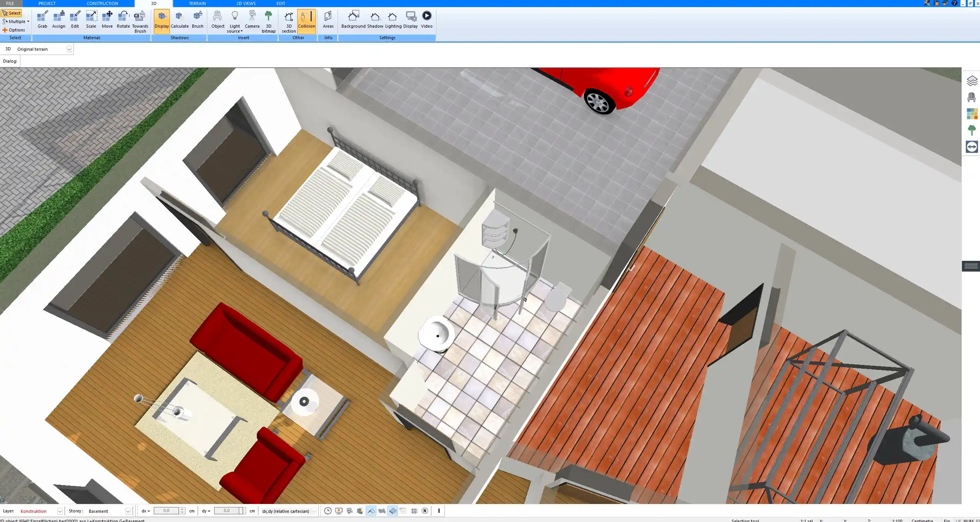Viewport: 980px width, 522px height.
Task: Open the Areas info tool
Action: tap(328, 20)
